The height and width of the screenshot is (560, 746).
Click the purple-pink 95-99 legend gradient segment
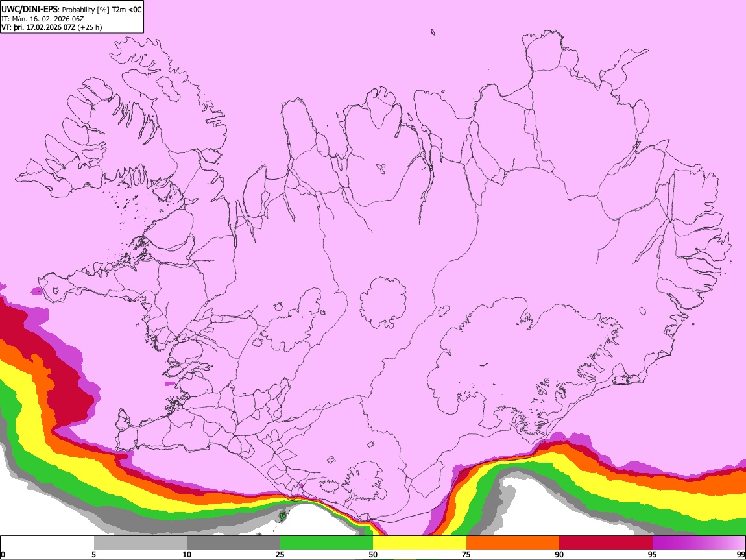(699, 543)
